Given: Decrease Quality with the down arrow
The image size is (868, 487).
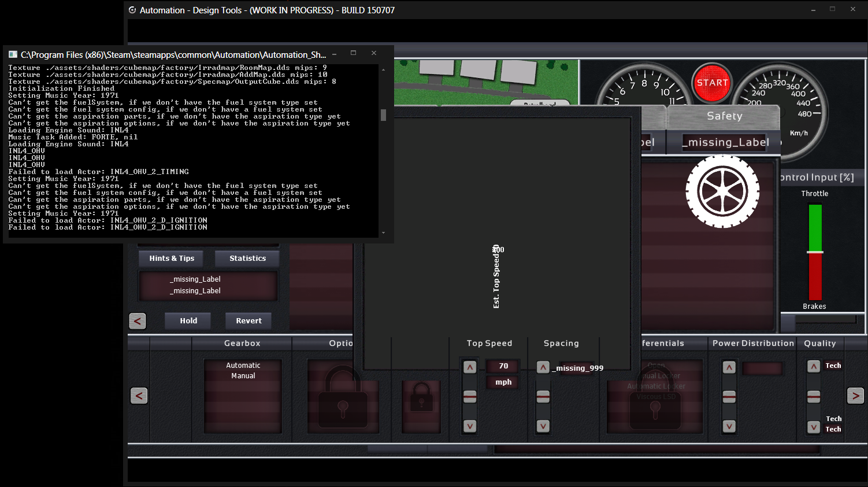Looking at the screenshot, I should pyautogui.click(x=814, y=427).
